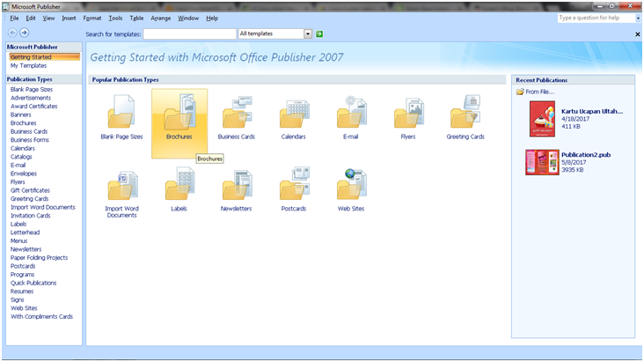Click the Search for templates input field

coord(190,33)
